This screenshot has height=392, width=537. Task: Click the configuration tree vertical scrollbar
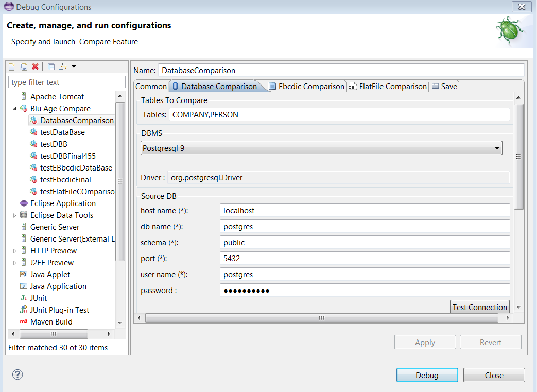tap(120, 181)
